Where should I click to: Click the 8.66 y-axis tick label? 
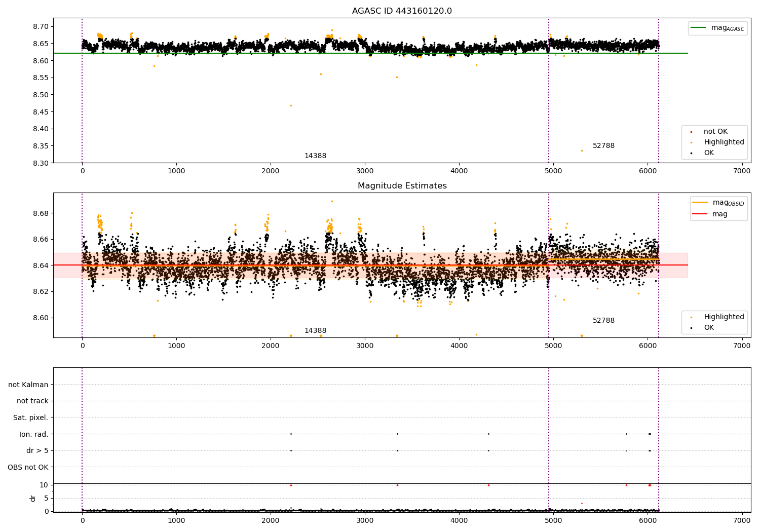[41, 239]
